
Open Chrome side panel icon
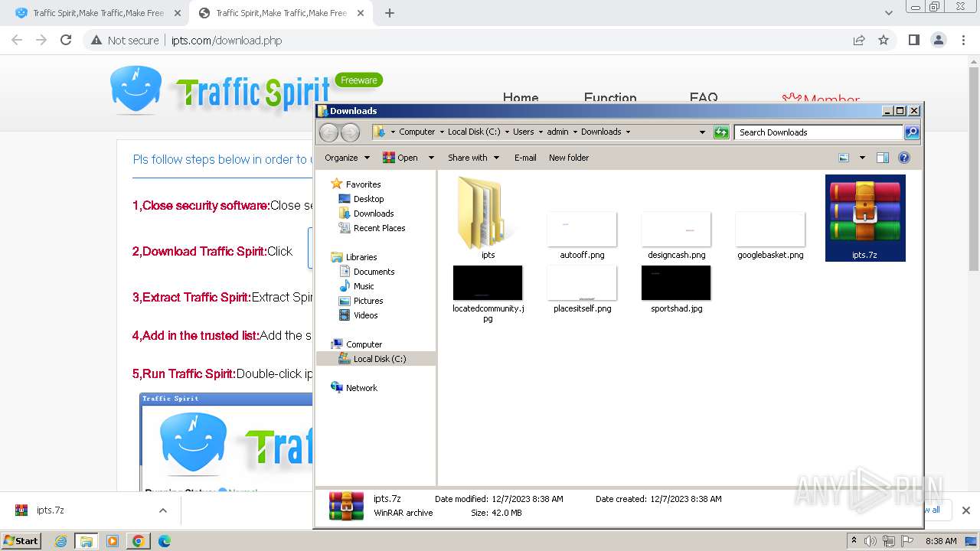pyautogui.click(x=913, y=40)
